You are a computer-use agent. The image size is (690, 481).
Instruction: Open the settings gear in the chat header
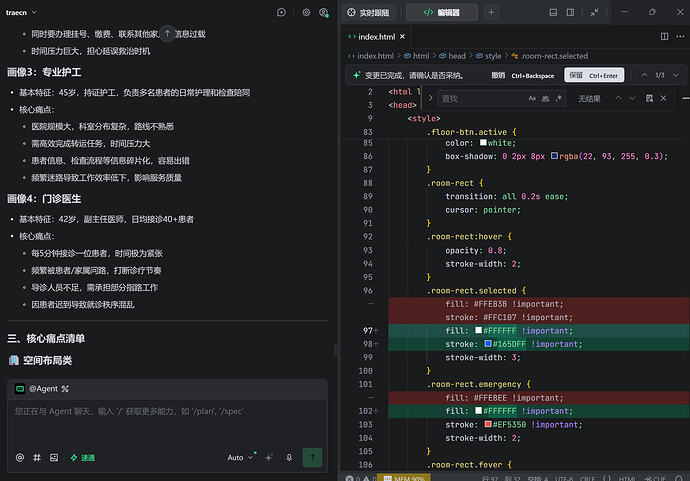[306, 12]
